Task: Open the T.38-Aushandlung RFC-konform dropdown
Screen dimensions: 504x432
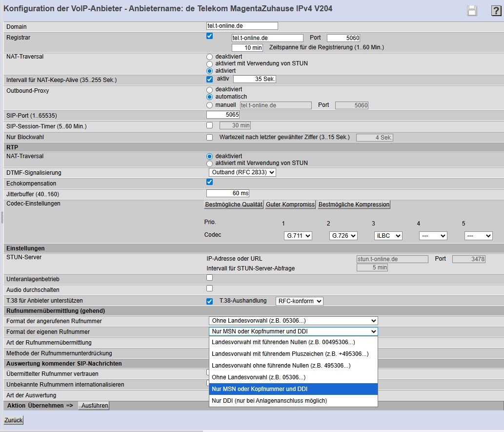Action: [299, 301]
